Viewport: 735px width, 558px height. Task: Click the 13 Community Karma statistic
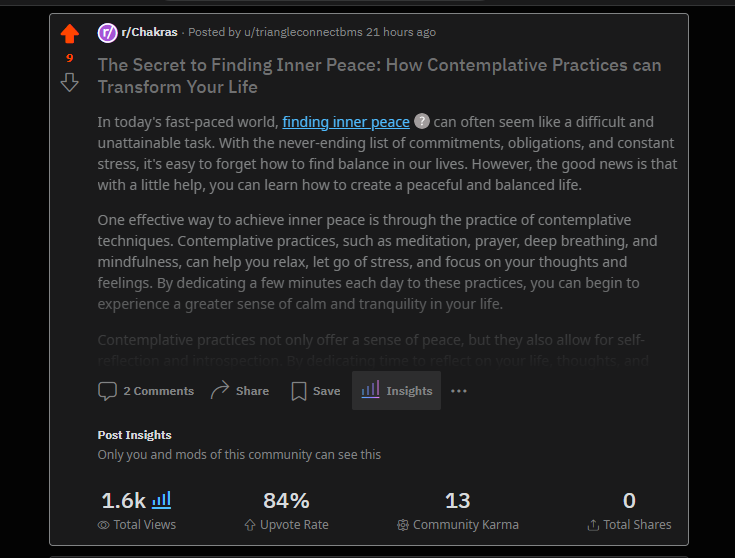point(457,501)
